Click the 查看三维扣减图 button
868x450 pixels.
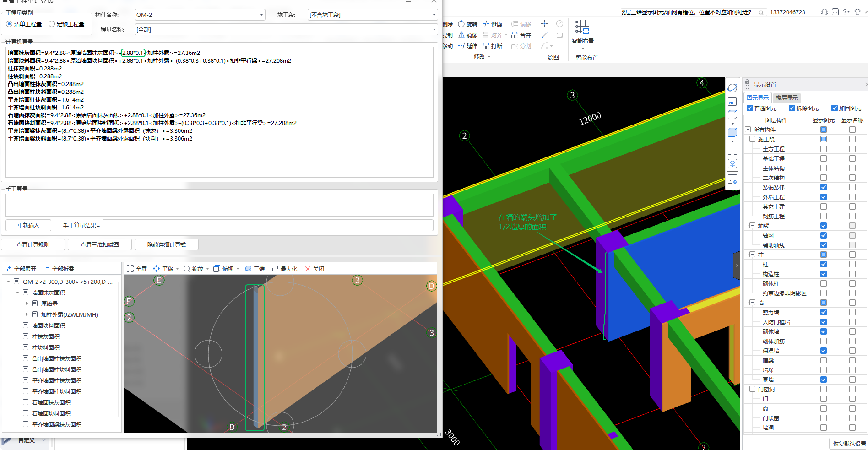(100, 245)
